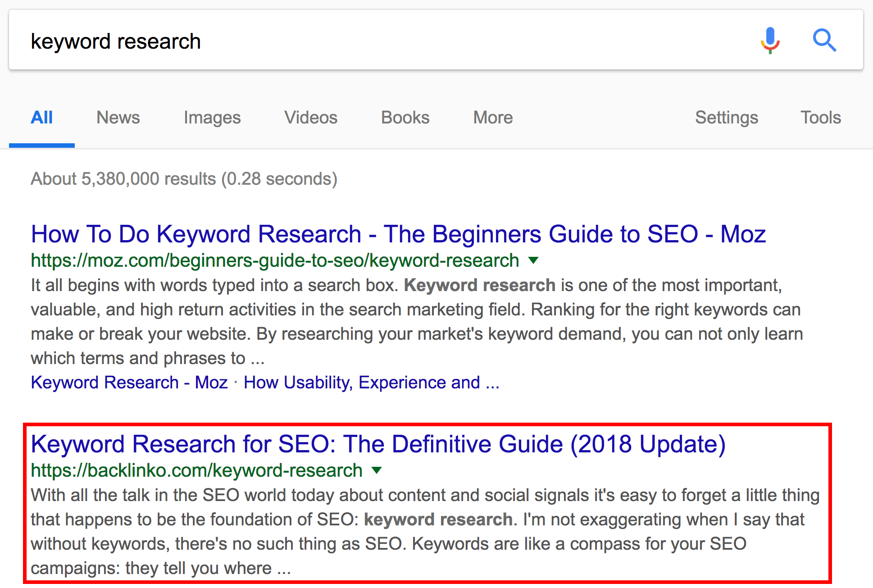Click the backlinko.com keyword-research green URL
Screen dimensions: 873x588
pos(196,470)
